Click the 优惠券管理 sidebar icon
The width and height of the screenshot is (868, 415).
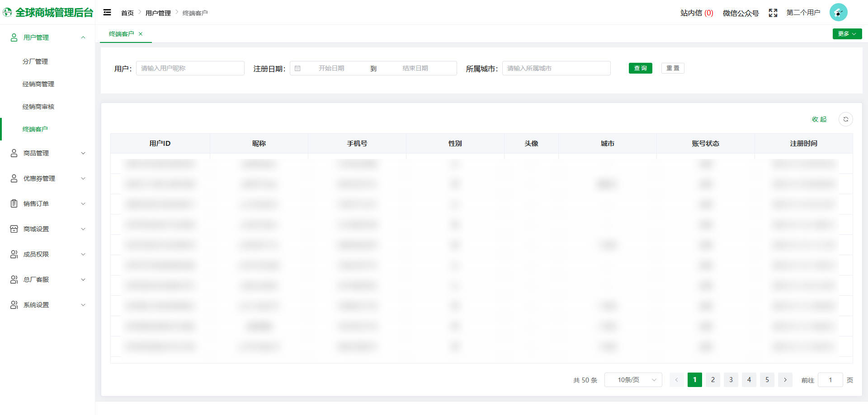(x=13, y=178)
